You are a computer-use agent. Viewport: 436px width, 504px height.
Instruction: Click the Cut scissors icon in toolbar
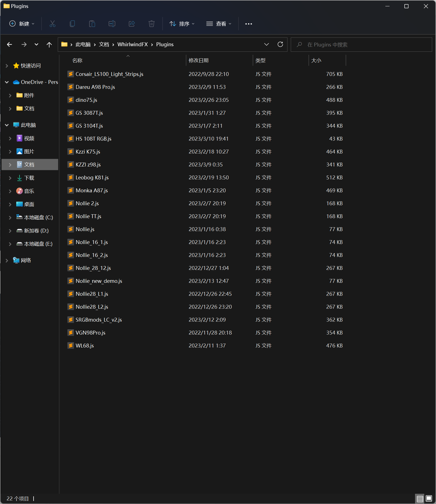click(52, 24)
